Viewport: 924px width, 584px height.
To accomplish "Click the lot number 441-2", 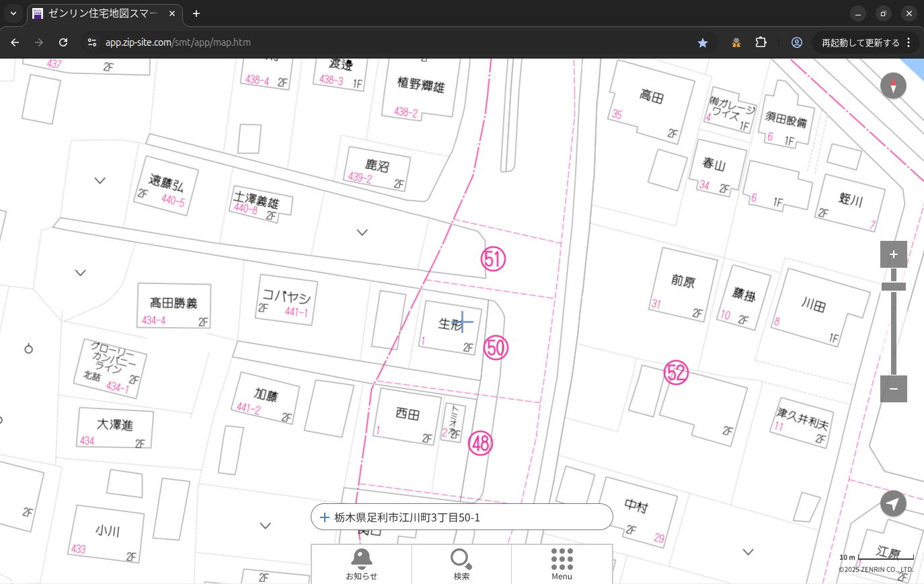I will (x=249, y=408).
